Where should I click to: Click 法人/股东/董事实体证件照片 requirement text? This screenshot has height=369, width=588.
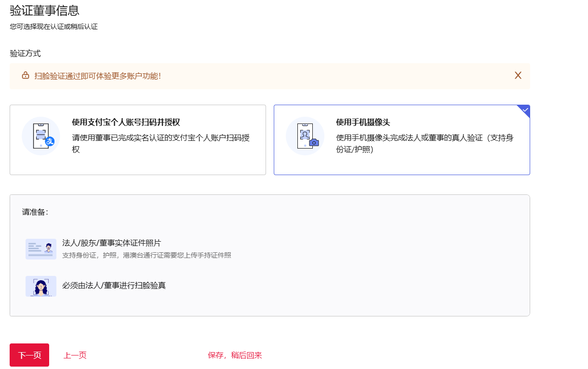click(111, 243)
